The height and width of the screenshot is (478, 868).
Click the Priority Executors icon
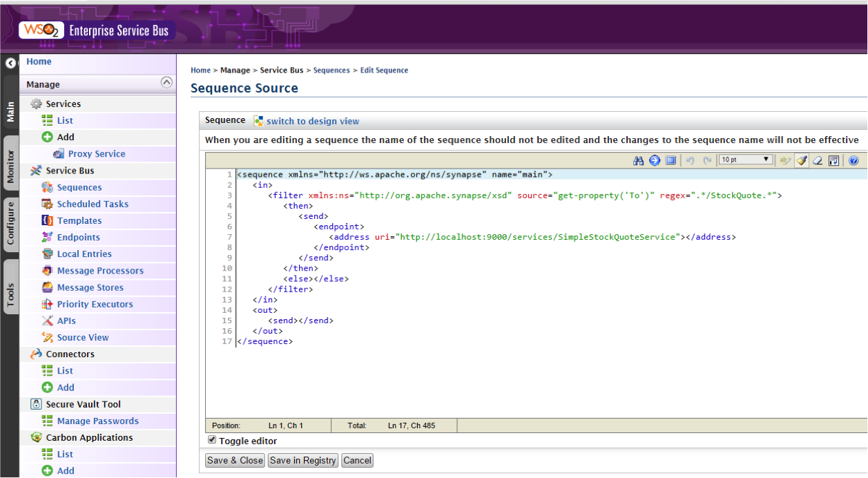(47, 304)
